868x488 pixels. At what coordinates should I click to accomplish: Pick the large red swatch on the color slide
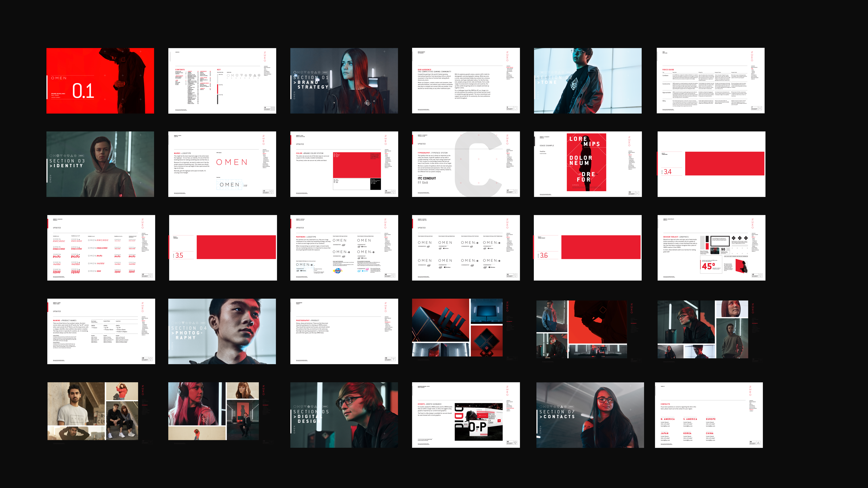click(x=357, y=165)
